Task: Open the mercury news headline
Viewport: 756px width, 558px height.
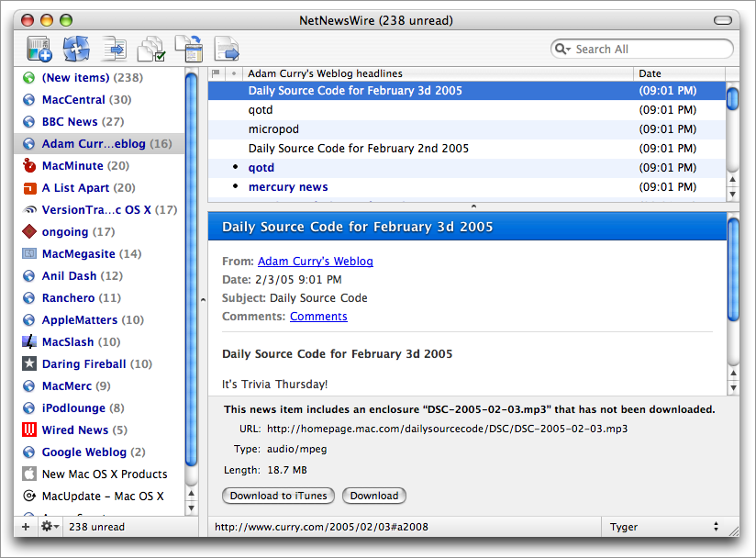Action: (467, 187)
